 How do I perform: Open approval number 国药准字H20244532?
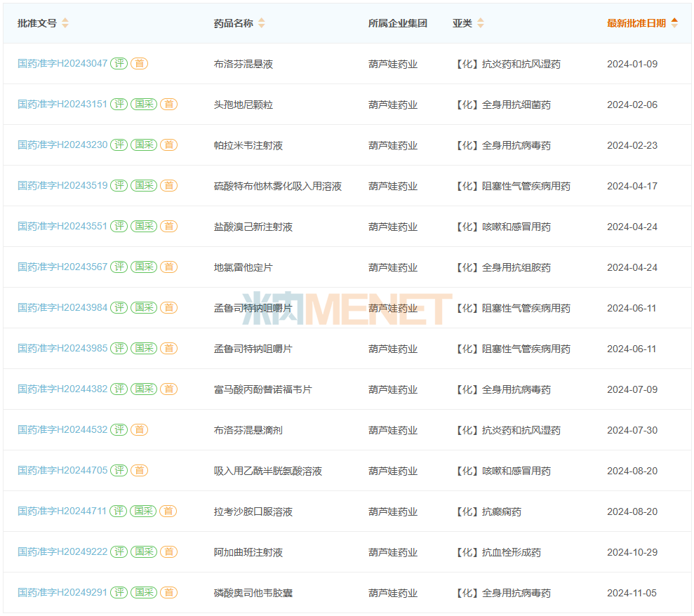click(62, 430)
